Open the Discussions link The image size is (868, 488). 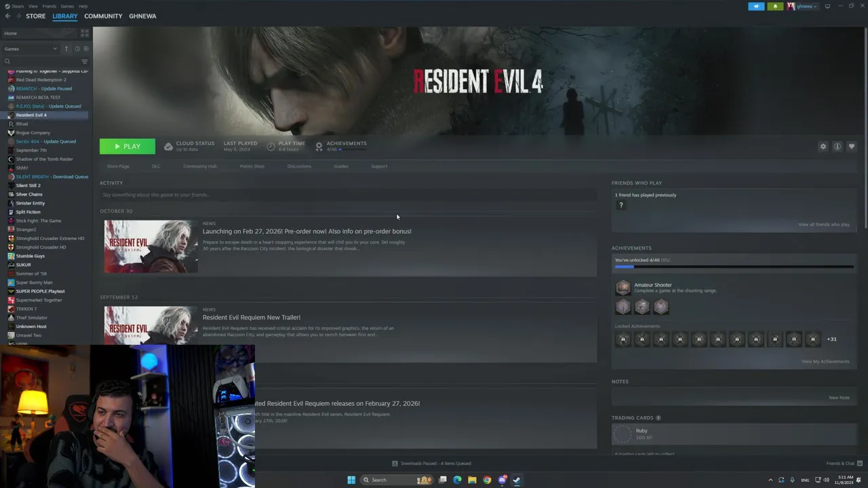pos(299,166)
